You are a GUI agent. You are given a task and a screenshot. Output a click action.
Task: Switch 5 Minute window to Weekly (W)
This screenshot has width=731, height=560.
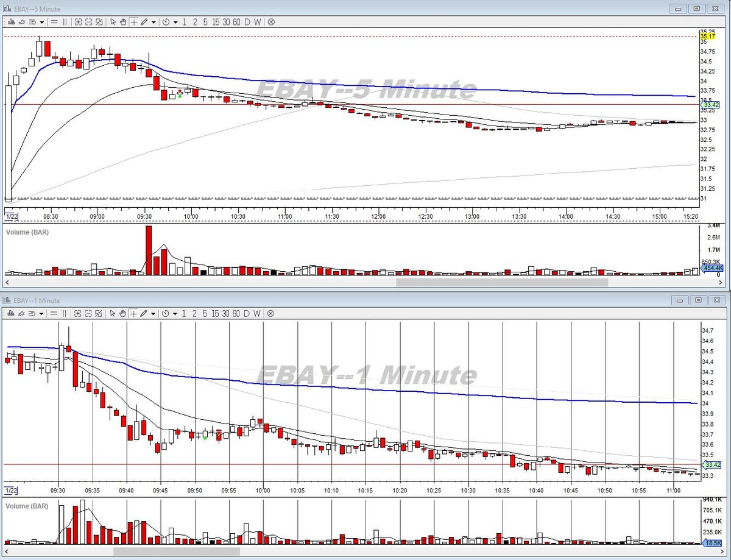pyautogui.click(x=257, y=21)
